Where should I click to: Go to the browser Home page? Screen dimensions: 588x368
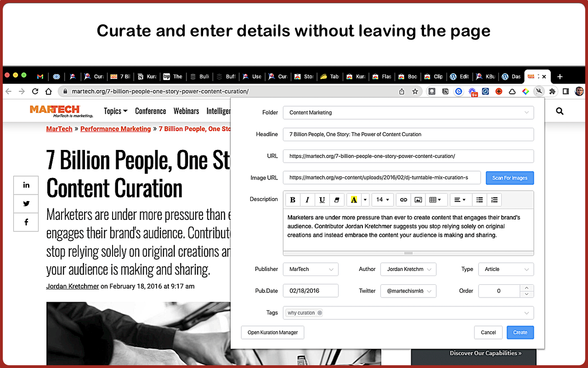pos(48,92)
